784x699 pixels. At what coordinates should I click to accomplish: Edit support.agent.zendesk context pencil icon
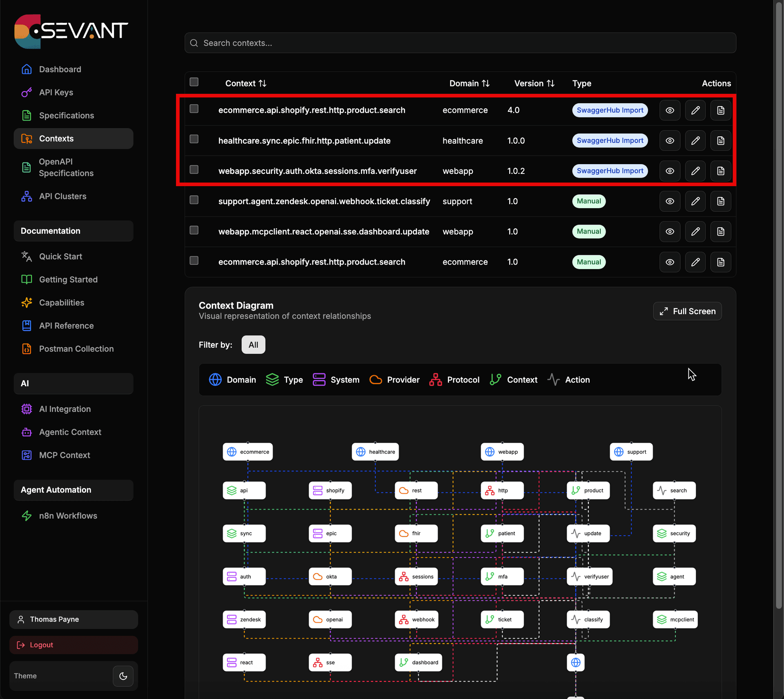695,201
